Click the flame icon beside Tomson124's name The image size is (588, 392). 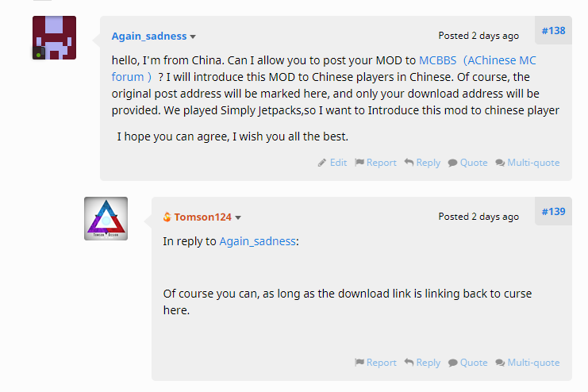[167, 217]
